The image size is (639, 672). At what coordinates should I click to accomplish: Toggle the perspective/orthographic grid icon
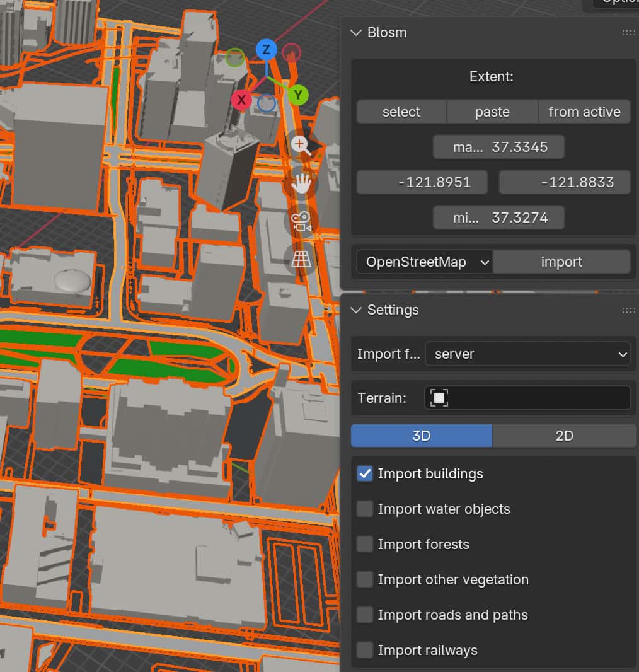click(x=301, y=259)
